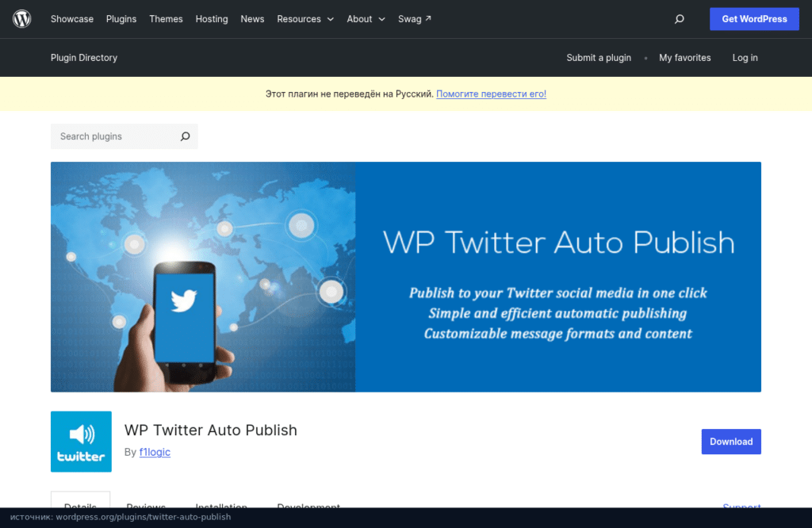812x528 pixels.
Task: Click the Twitter plugin speaker icon
Action: click(82, 442)
